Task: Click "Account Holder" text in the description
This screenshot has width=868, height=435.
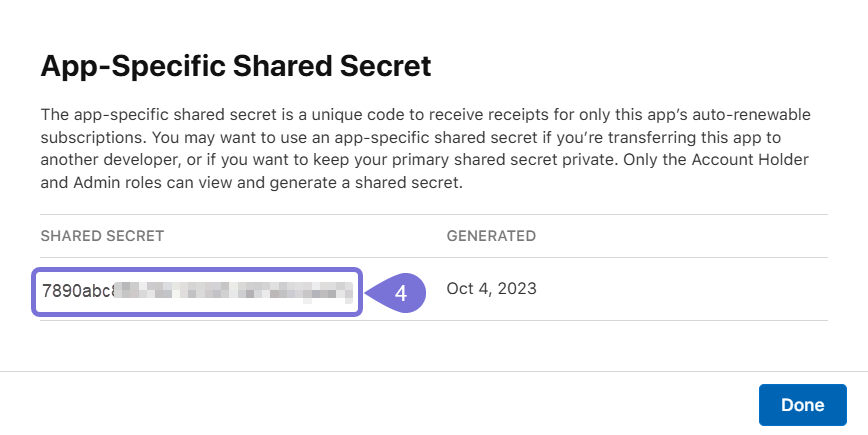Action: (754, 161)
